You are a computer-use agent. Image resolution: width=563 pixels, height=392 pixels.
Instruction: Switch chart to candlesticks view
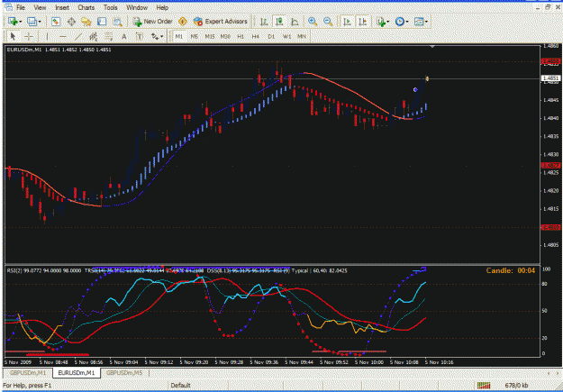(279, 22)
